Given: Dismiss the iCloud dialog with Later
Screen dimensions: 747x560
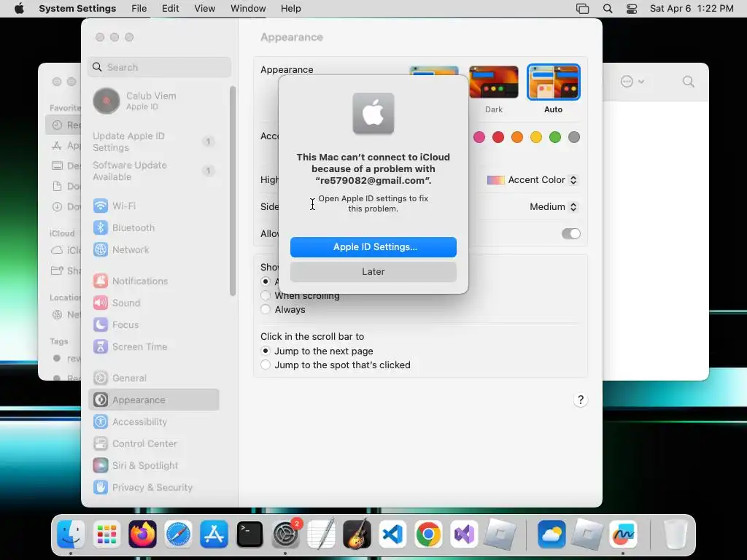Looking at the screenshot, I should coord(373,272).
